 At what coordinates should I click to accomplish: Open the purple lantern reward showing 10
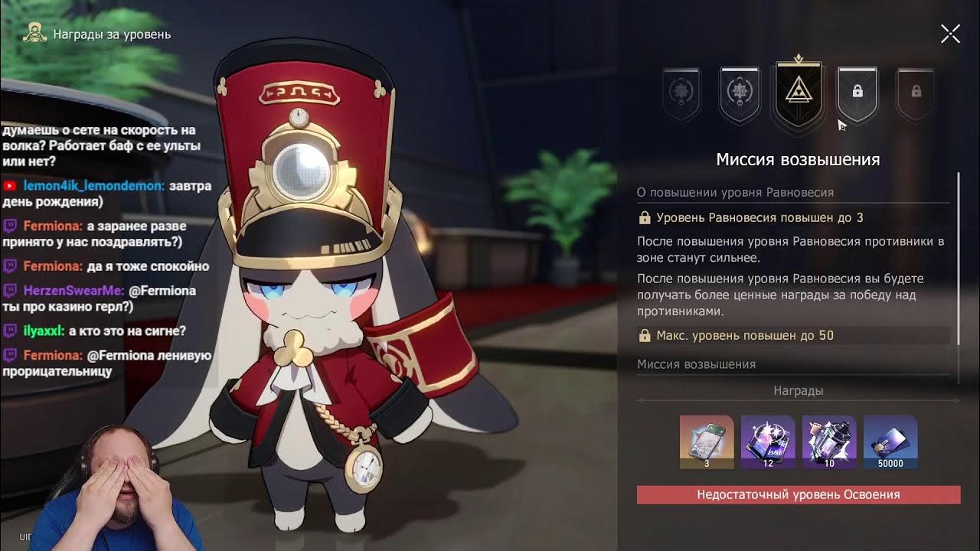click(x=829, y=442)
